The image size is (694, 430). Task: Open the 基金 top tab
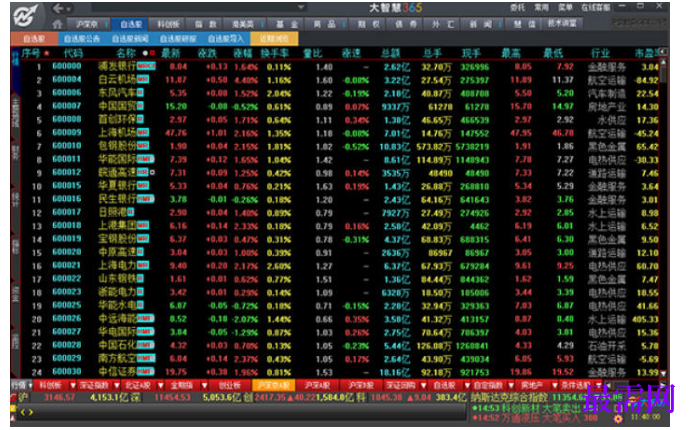pyautogui.click(x=287, y=24)
